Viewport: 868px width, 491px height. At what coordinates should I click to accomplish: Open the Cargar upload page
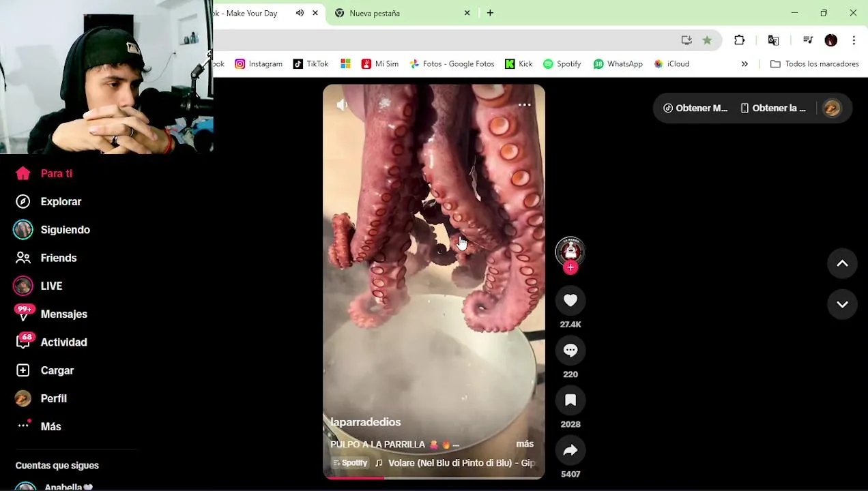pos(44,370)
